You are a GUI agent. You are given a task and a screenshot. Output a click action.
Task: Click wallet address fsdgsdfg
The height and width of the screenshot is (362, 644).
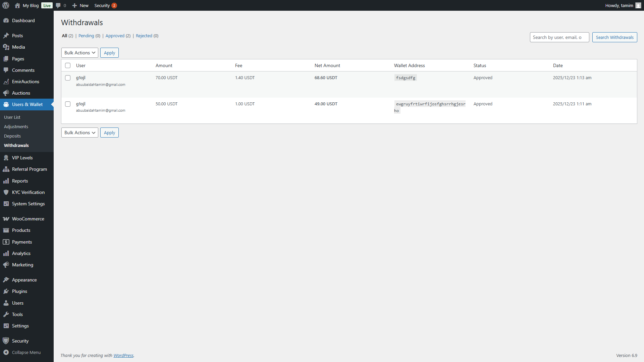click(x=406, y=78)
